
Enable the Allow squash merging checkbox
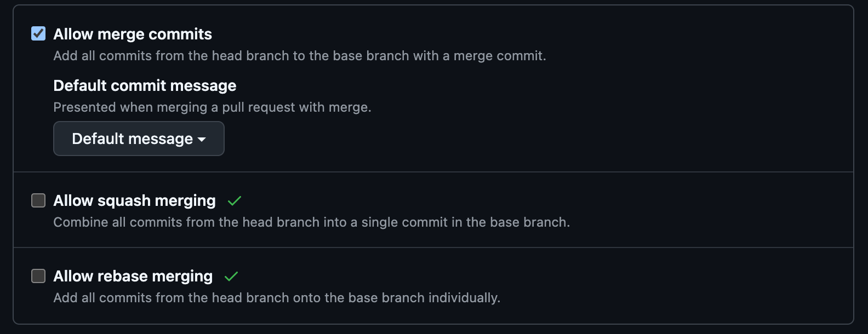coord(38,200)
